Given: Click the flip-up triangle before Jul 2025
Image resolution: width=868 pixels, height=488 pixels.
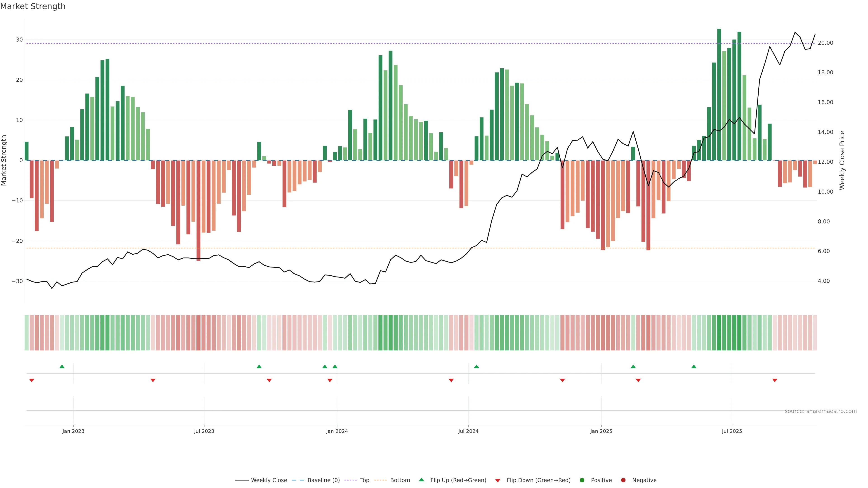Looking at the screenshot, I should 694,366.
